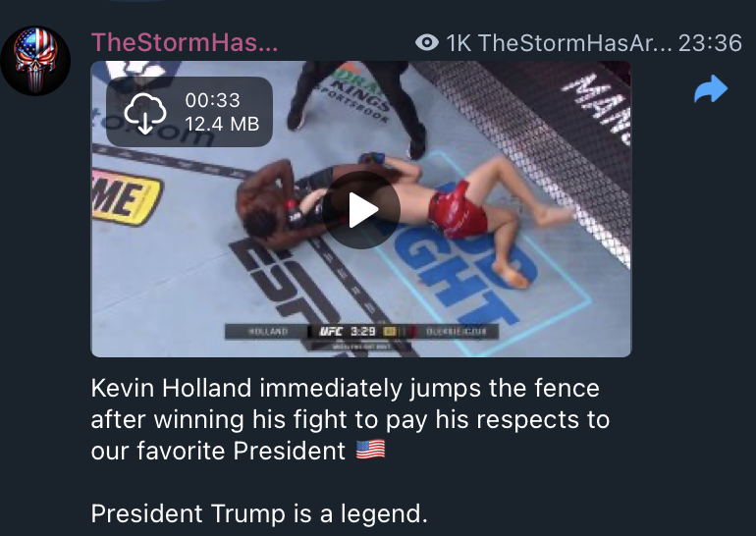
Task: Open the skull flag avatar profile
Action: click(x=35, y=61)
